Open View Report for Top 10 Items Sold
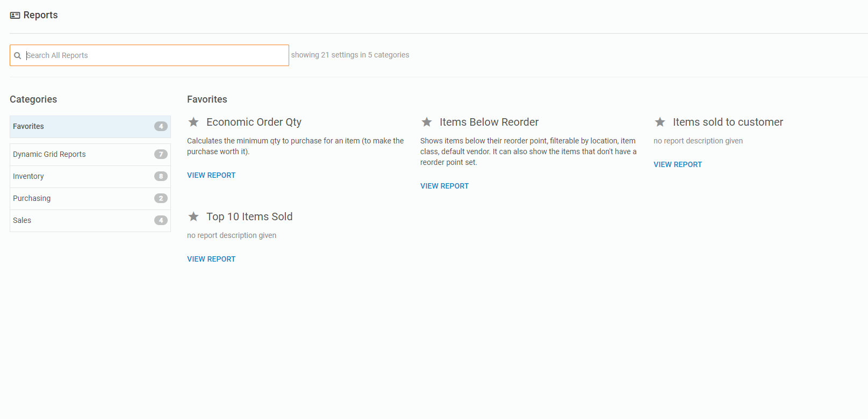The height and width of the screenshot is (419, 868). pyautogui.click(x=211, y=259)
